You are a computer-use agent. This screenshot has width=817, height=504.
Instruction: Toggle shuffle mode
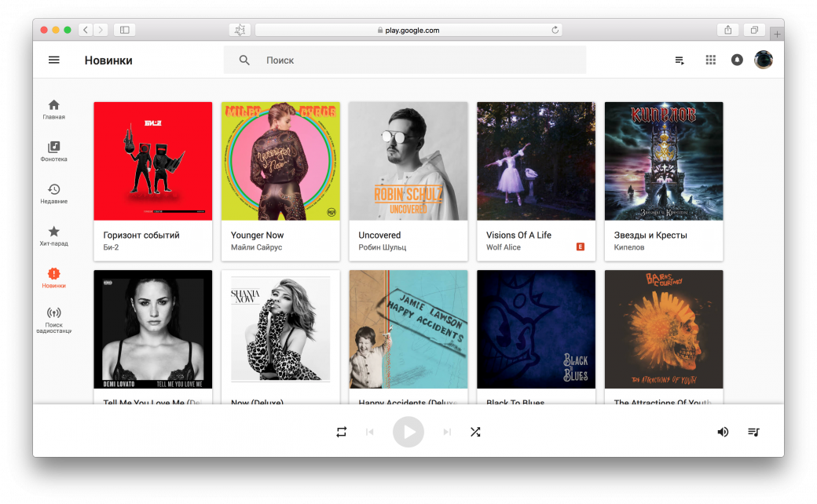click(475, 432)
